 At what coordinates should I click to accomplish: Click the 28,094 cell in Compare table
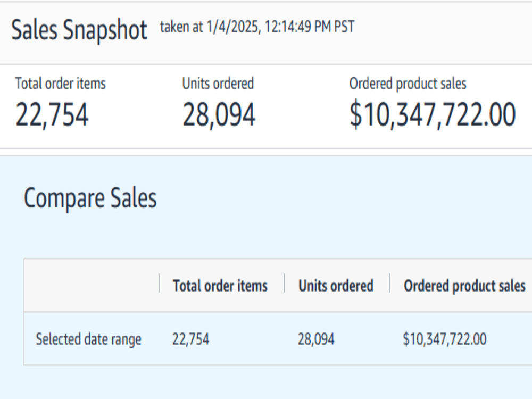coord(316,339)
